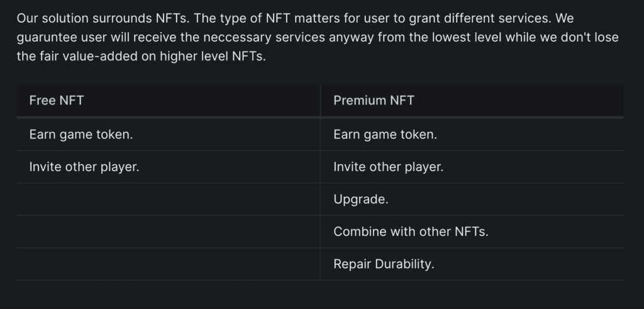
Task: Click the 'Upgrade.' table cell
Action: (x=360, y=199)
